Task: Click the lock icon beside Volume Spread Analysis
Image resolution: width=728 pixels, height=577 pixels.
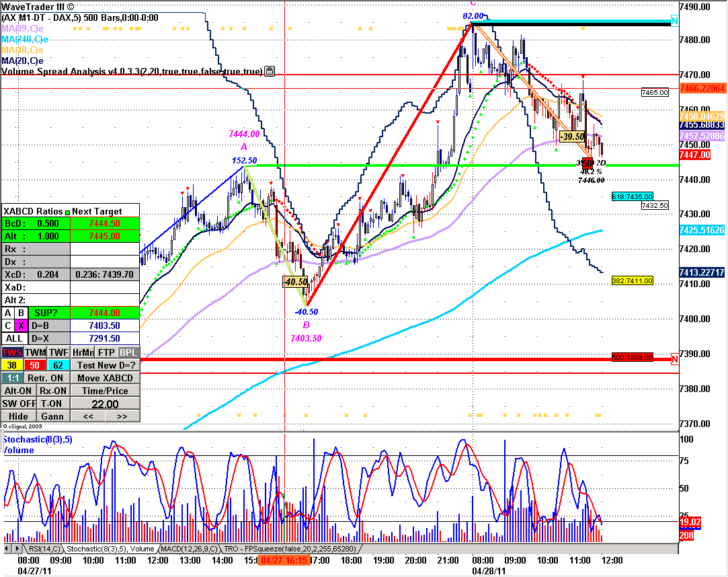Action: click(x=270, y=71)
